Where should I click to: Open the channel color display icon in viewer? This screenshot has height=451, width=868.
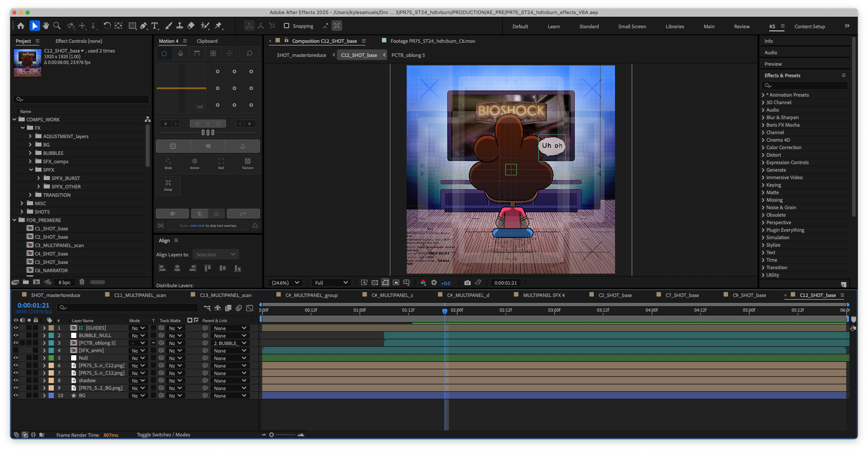423,283
